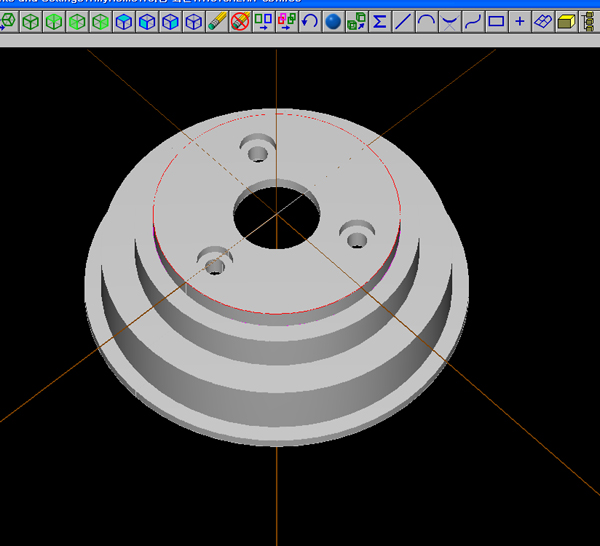Pick the green Cplane 3D cube icon beside the blue cubes

pos(101,21)
